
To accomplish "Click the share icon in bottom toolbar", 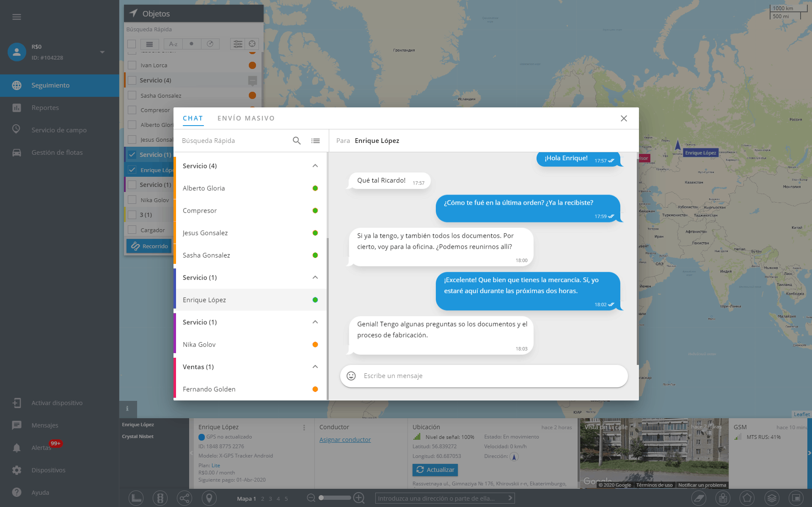I will pyautogui.click(x=184, y=498).
